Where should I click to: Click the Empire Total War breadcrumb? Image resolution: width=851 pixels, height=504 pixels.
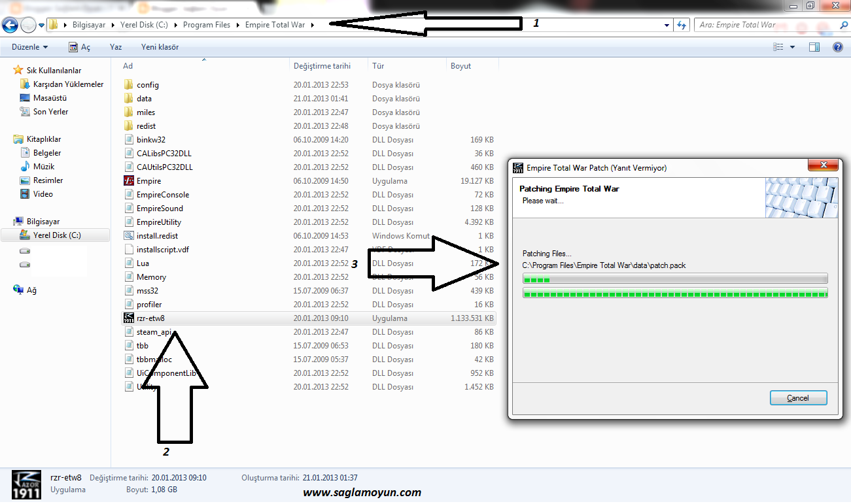(x=275, y=25)
